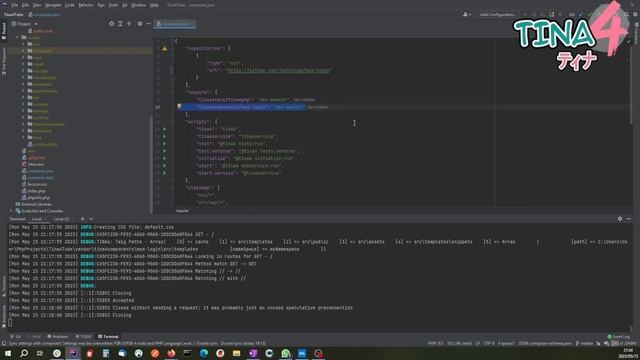This screenshot has width=640, height=360.
Task: Run the start script gutter arrow
Action: point(165,166)
